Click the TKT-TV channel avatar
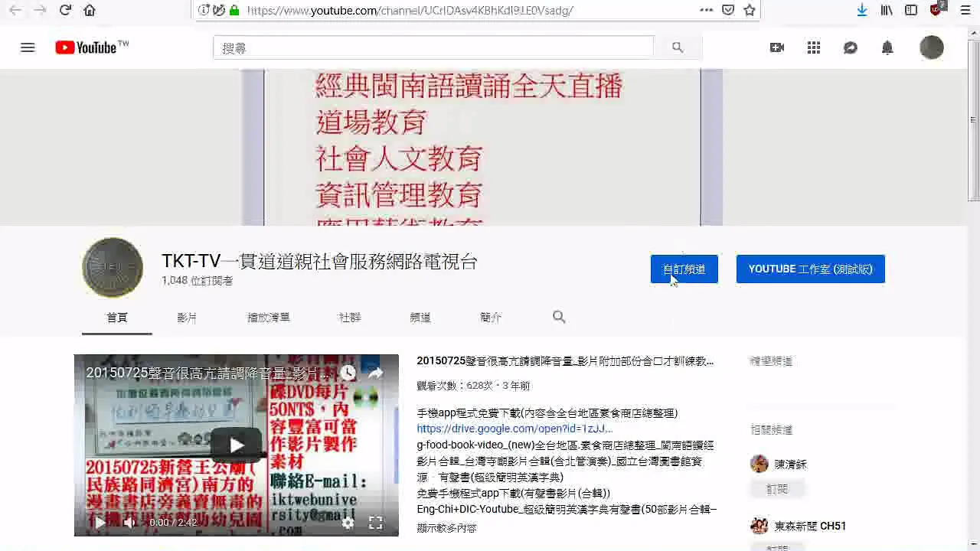Image resolution: width=980 pixels, height=551 pixels. pyautogui.click(x=113, y=267)
